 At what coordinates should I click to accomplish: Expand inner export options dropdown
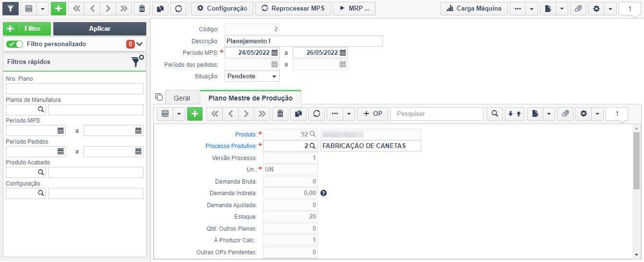coord(549,113)
